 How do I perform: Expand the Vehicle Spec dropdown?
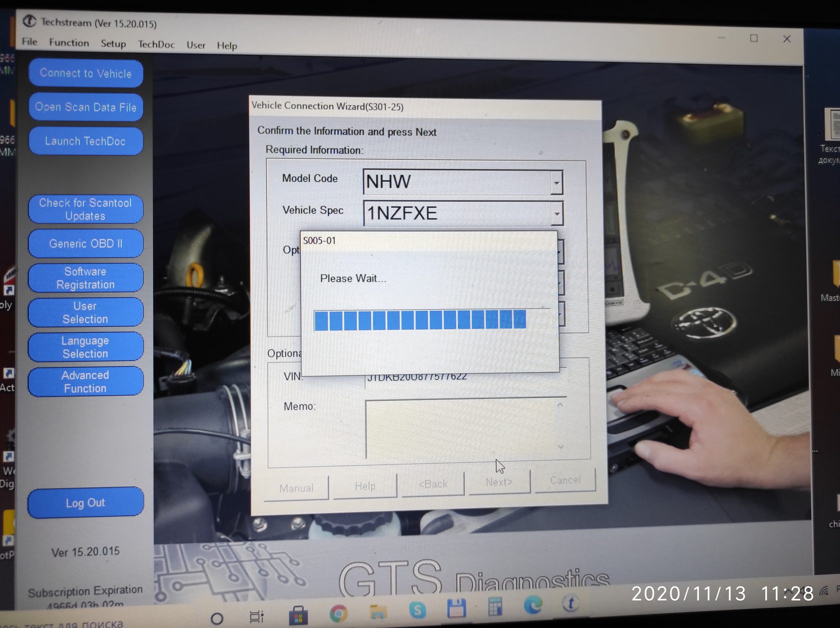[x=556, y=214]
